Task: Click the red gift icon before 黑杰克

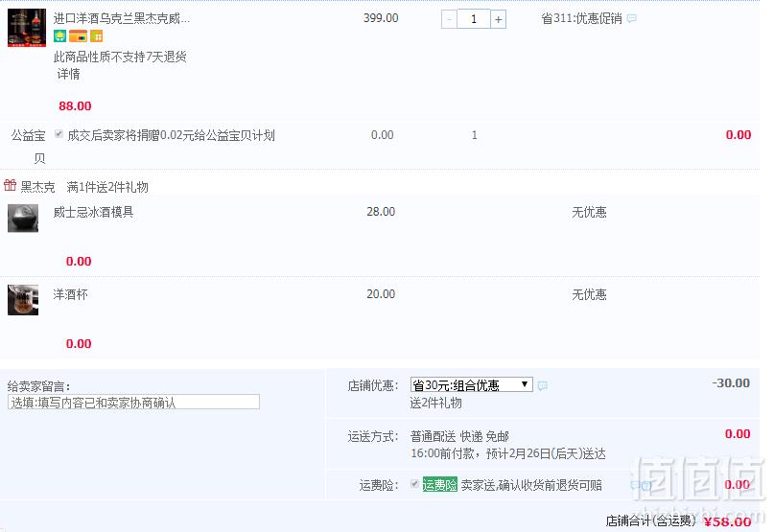Action: coord(10,186)
